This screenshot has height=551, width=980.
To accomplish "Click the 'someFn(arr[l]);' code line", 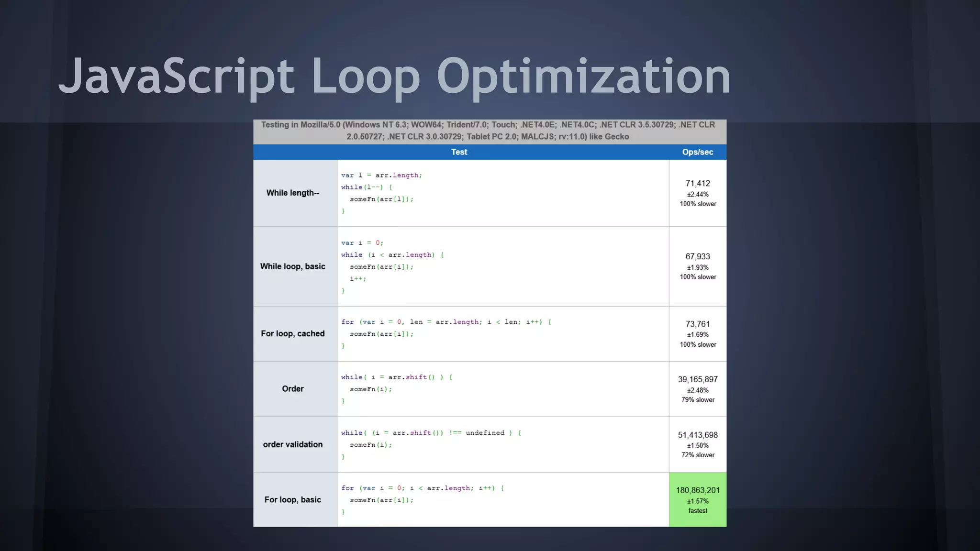I will (381, 199).
